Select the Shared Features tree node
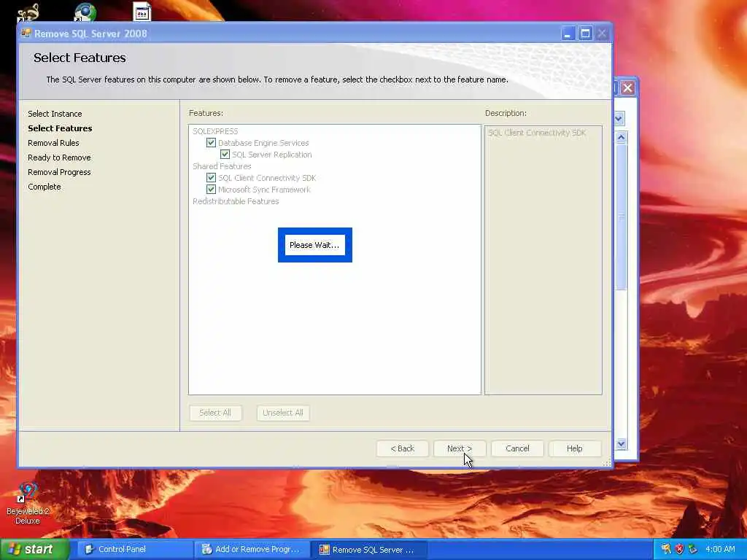The height and width of the screenshot is (560, 747). coord(222,166)
